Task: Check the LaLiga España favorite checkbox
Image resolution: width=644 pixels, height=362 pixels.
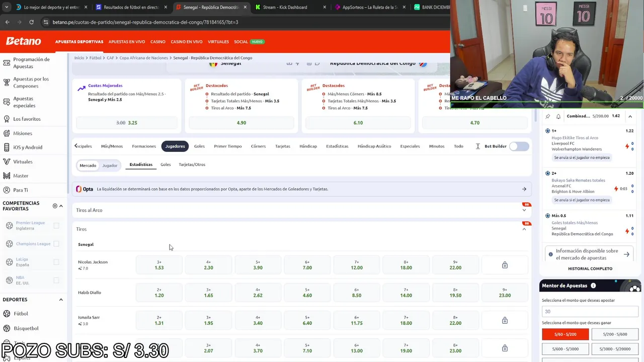Action: coord(56,262)
